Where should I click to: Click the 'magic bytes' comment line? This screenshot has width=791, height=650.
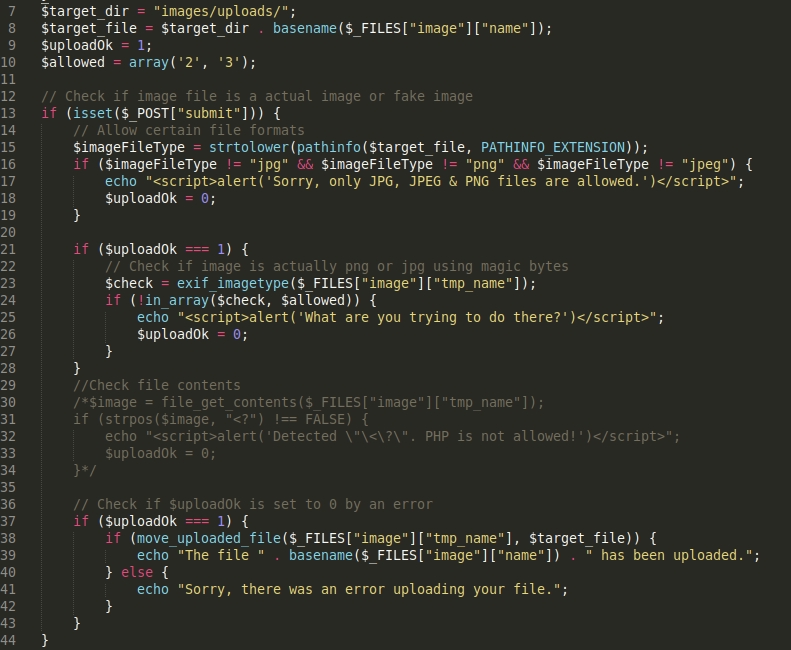(337, 266)
